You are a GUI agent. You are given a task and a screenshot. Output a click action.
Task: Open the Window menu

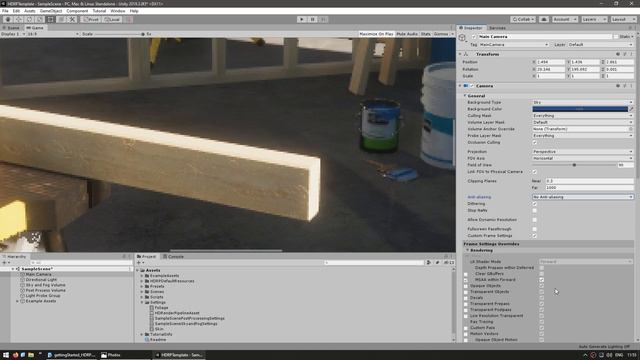point(118,11)
